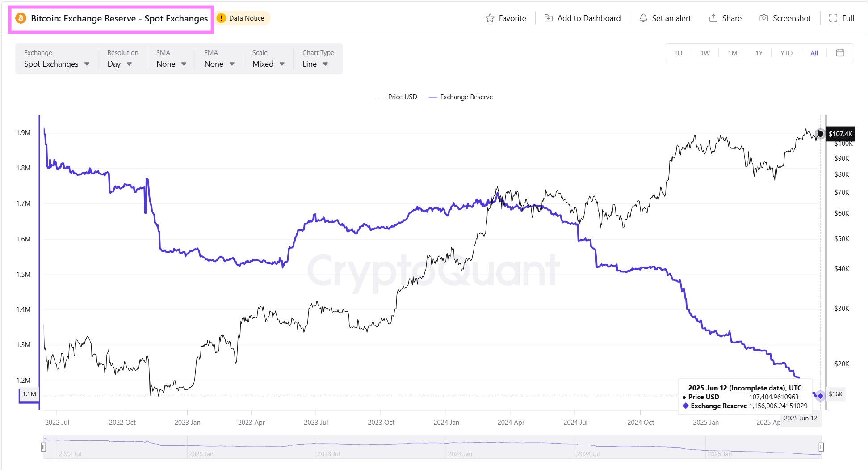This screenshot has height=470, width=868.
Task: Expand the Scale Mixed dropdown
Action: tap(268, 64)
